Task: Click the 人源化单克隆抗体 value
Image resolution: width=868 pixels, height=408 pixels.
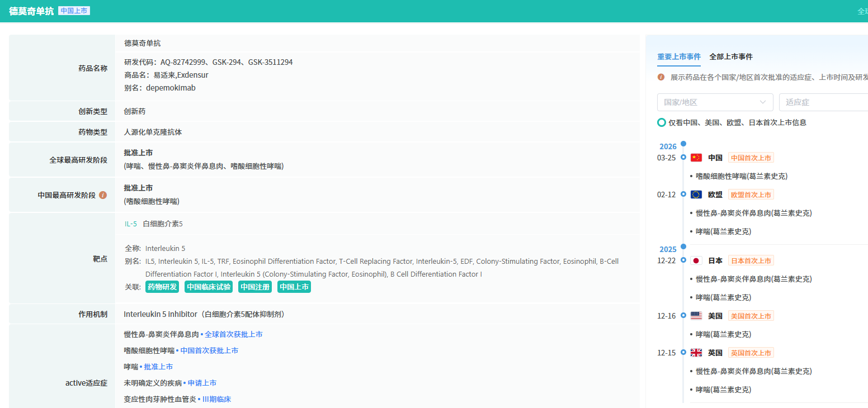Action: click(x=153, y=132)
